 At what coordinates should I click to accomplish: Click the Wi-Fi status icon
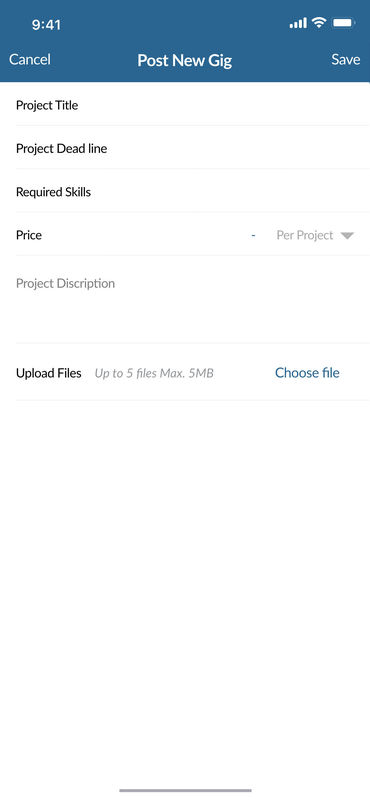[319, 22]
